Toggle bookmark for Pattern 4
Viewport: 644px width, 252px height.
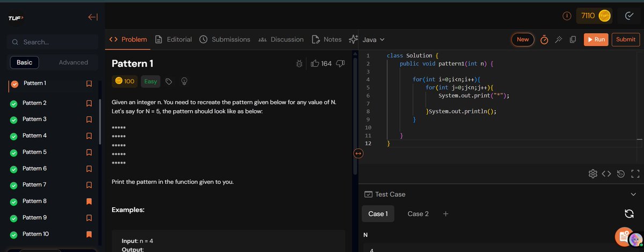89,136
